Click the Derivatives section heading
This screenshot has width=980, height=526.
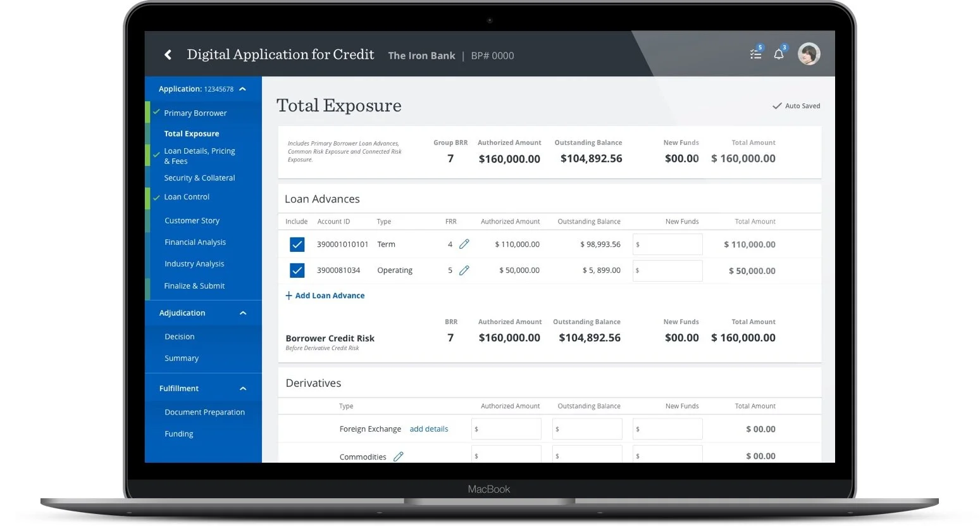tap(313, 383)
